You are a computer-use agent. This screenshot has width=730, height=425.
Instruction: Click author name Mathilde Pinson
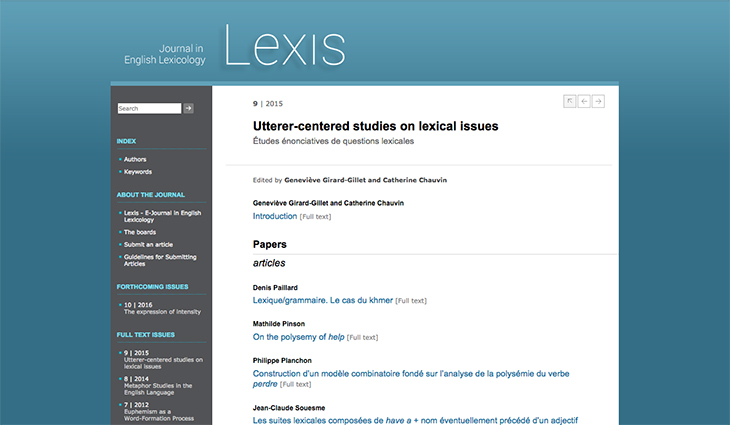279,324
